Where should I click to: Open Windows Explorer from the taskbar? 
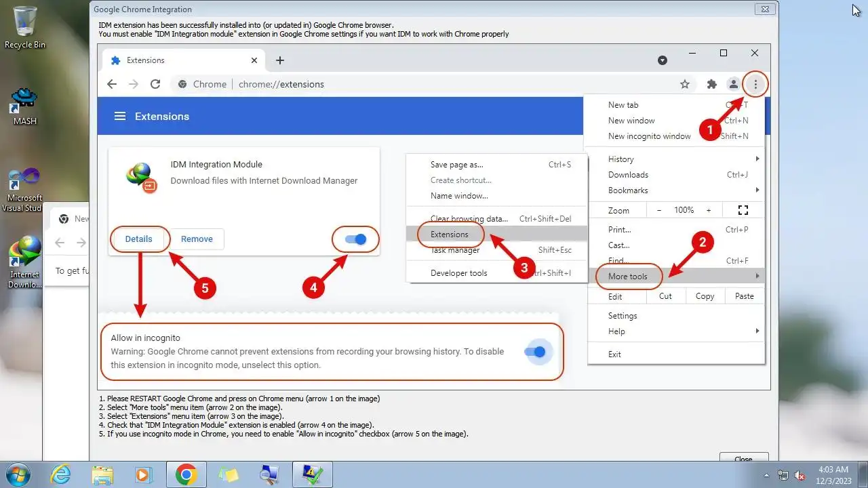102,474
